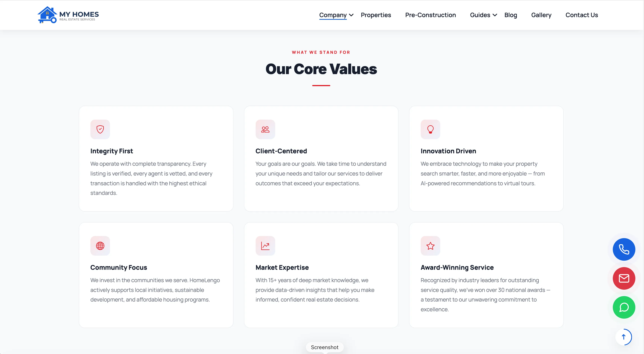Screen dimensions: 644x354
Task: Go to Properties page
Action: 376,15
